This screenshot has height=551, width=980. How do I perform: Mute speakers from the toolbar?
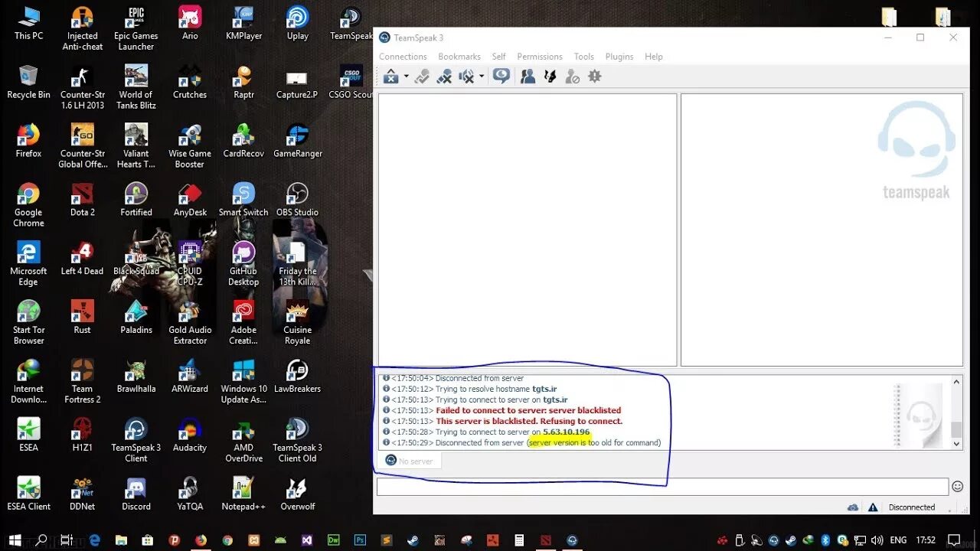pos(466,77)
